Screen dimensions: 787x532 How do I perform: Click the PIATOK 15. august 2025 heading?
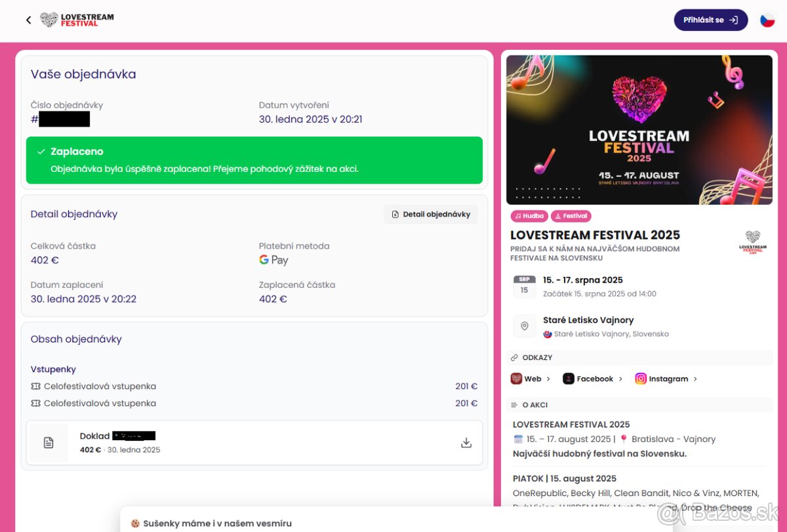click(x=565, y=478)
